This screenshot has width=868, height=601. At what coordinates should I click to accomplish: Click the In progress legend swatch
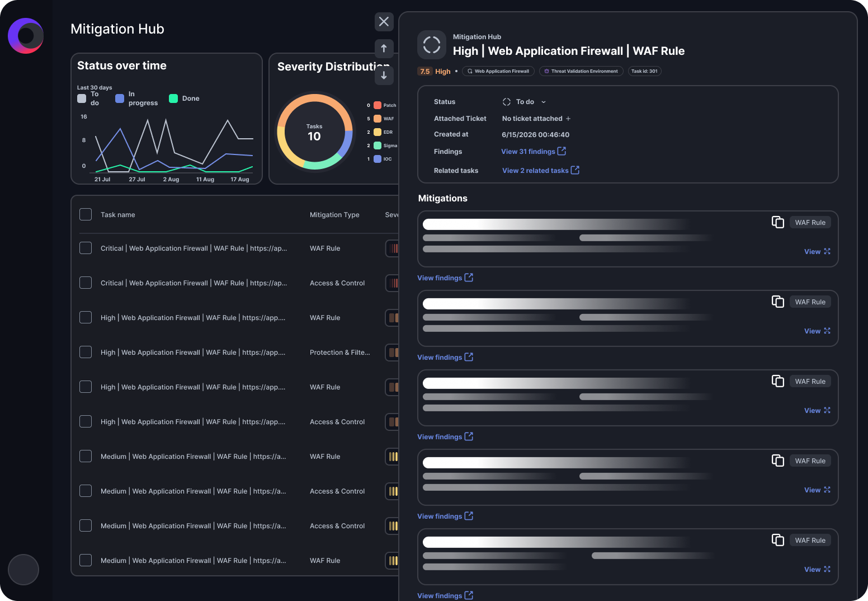point(120,98)
